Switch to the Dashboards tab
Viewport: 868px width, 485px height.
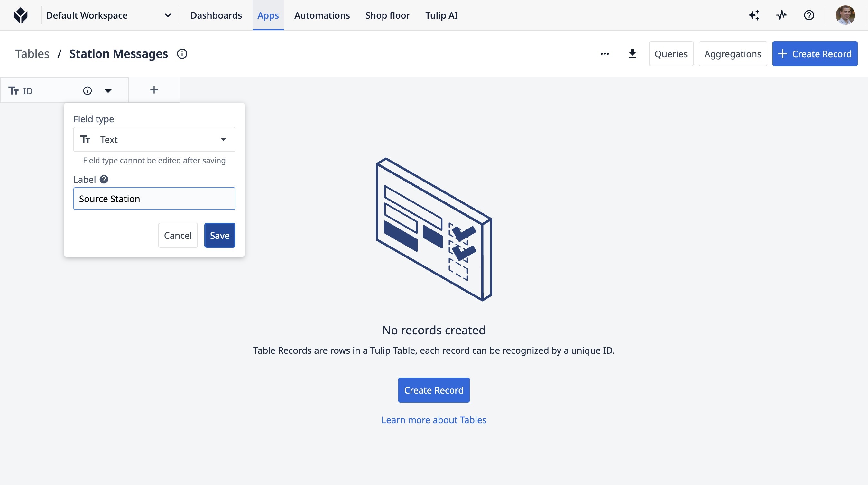click(216, 15)
